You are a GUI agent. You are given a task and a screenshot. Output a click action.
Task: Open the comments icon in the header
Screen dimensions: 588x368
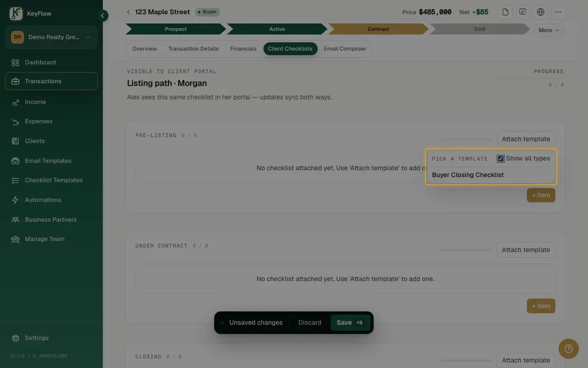click(x=523, y=12)
